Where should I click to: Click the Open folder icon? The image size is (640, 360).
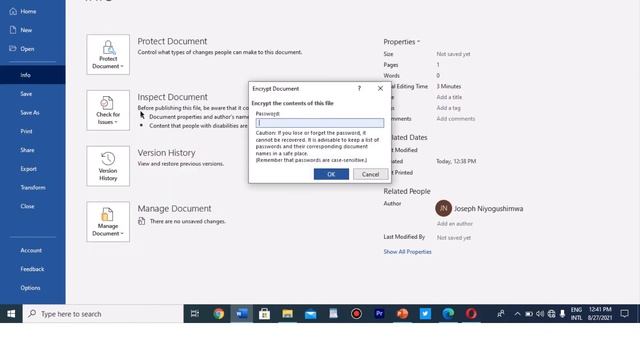[13, 49]
